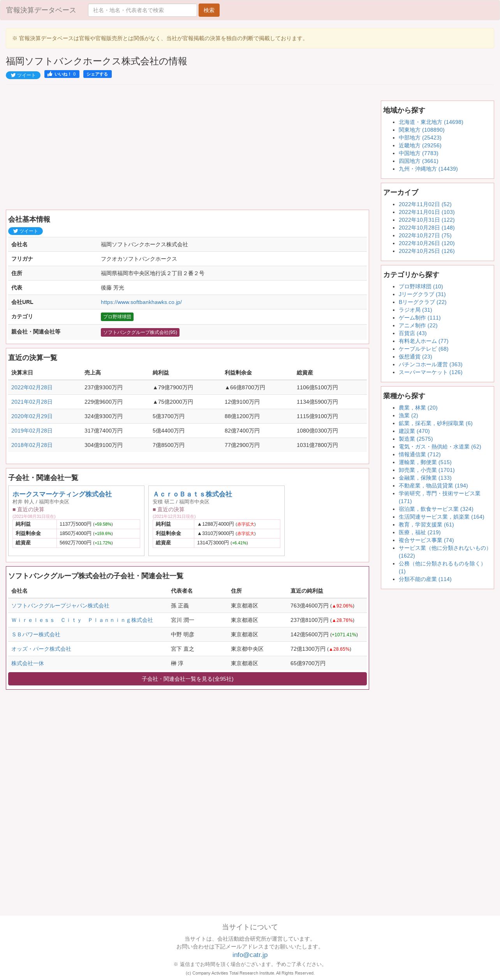Select 北海道・東北地方 region
500x980 pixels.
(x=431, y=122)
